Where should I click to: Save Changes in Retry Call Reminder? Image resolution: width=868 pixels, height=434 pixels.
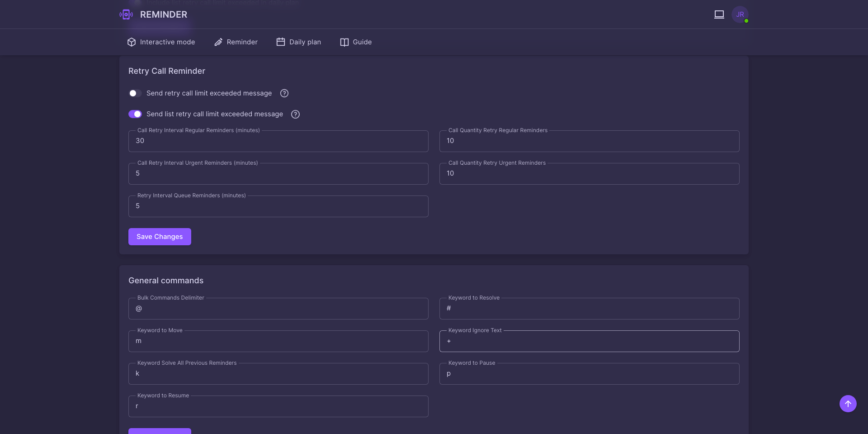point(160,237)
